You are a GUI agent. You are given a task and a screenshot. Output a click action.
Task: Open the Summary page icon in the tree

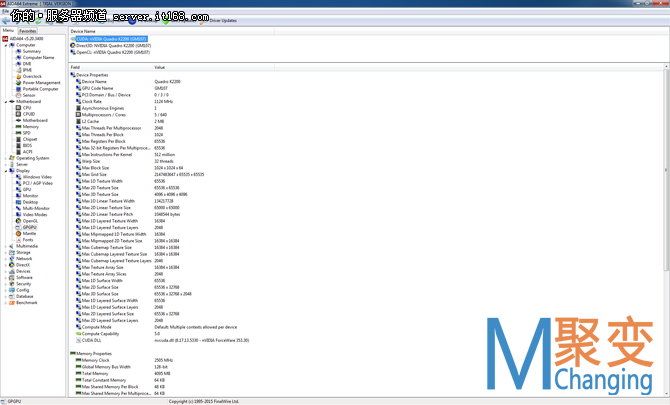click(18, 51)
